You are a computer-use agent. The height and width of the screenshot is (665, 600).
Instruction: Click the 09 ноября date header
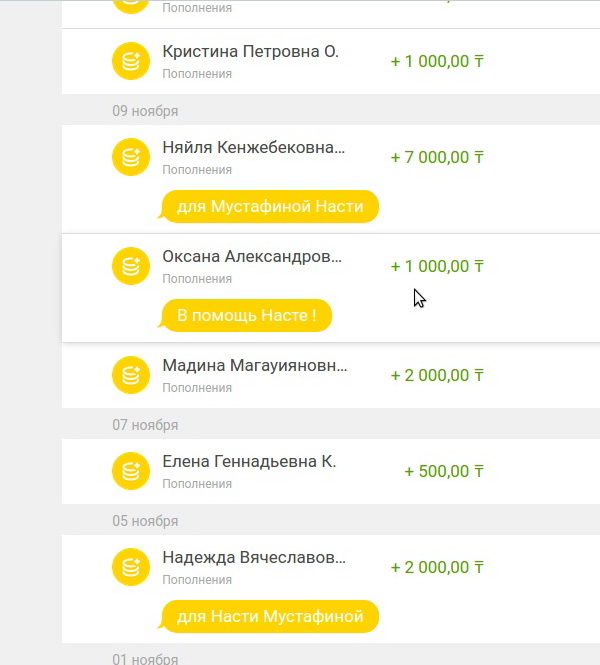[x=145, y=110]
